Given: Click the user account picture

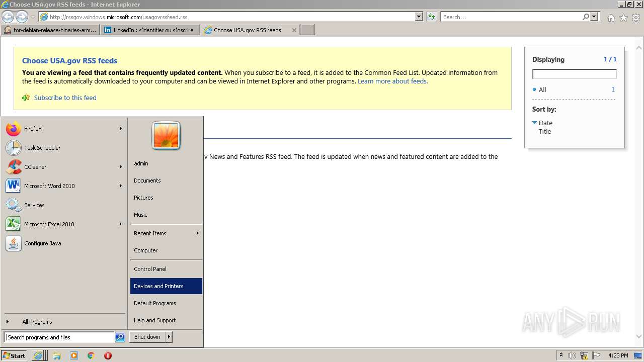Looking at the screenshot, I should coord(166,136).
